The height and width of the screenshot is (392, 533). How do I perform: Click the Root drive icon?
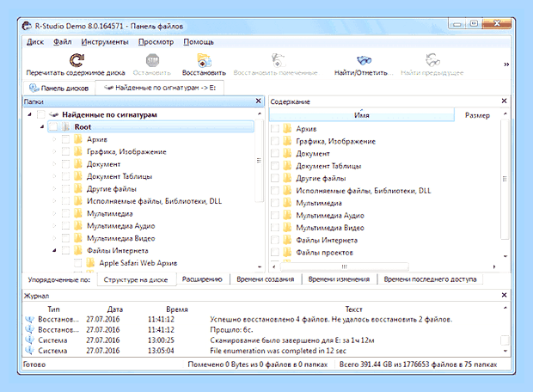point(65,127)
